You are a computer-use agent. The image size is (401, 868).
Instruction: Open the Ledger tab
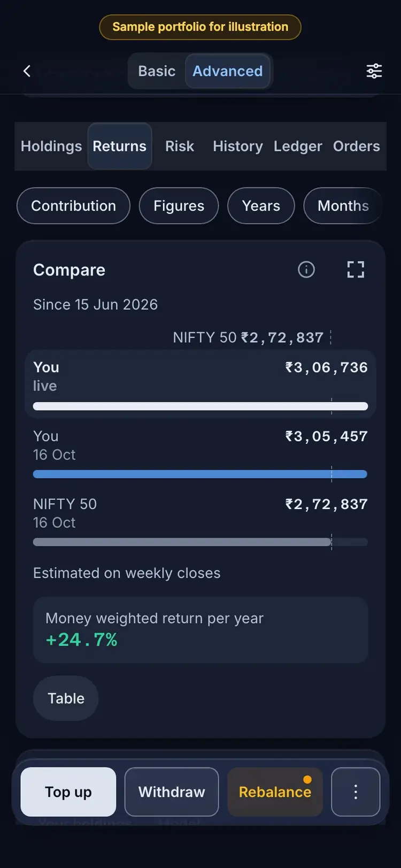pos(298,146)
